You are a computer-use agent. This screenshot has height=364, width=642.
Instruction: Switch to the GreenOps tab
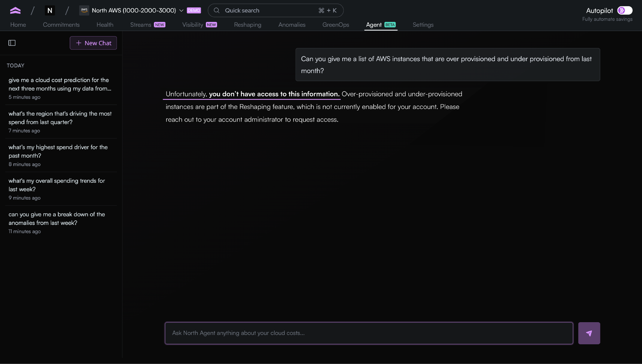click(x=335, y=25)
